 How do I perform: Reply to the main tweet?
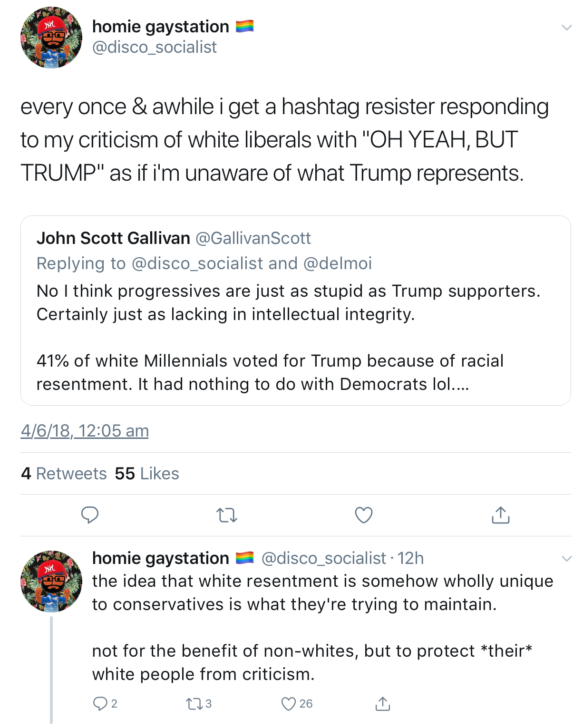[x=90, y=515]
